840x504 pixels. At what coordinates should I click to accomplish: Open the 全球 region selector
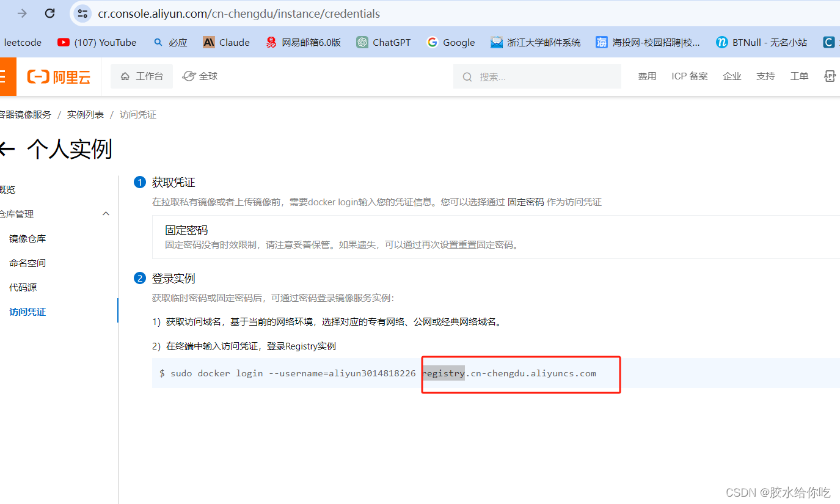coord(200,76)
